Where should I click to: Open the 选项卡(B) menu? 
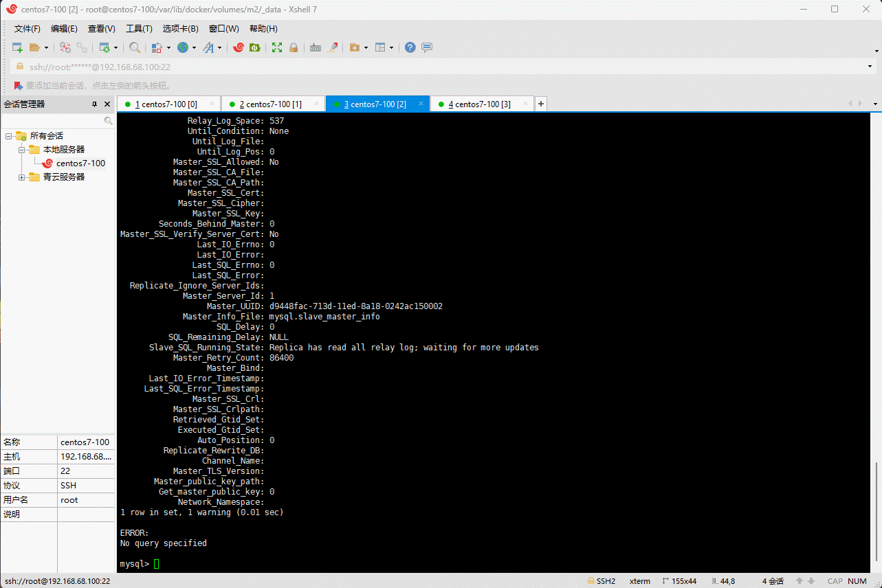[180, 29]
